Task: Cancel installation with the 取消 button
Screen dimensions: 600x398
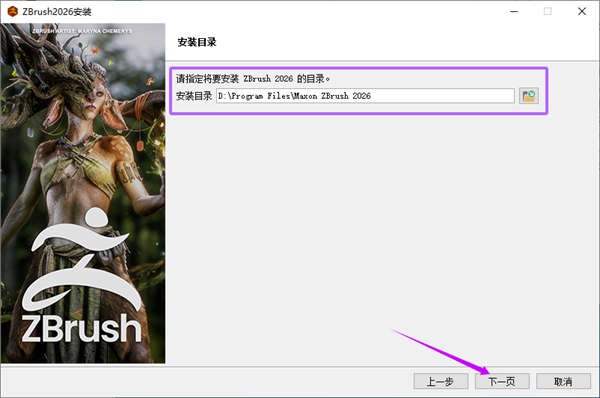Action: [563, 381]
